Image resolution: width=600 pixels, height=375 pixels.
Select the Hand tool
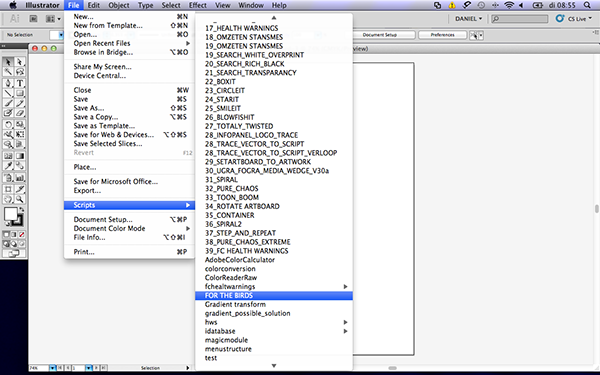click(8, 199)
